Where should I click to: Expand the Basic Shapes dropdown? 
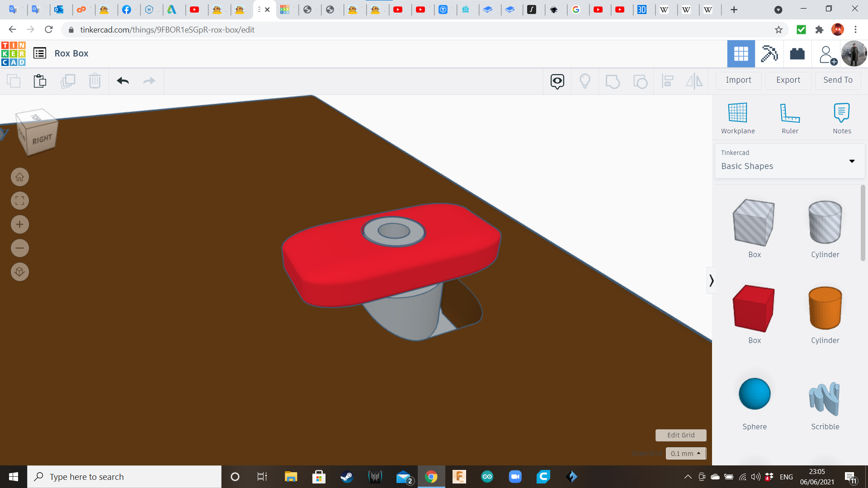[x=852, y=161]
